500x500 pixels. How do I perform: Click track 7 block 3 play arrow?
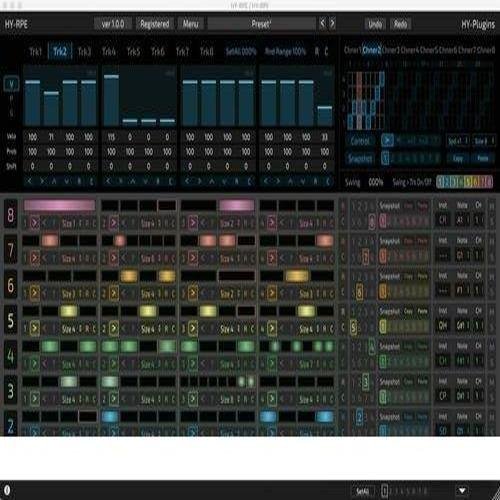[193, 258]
